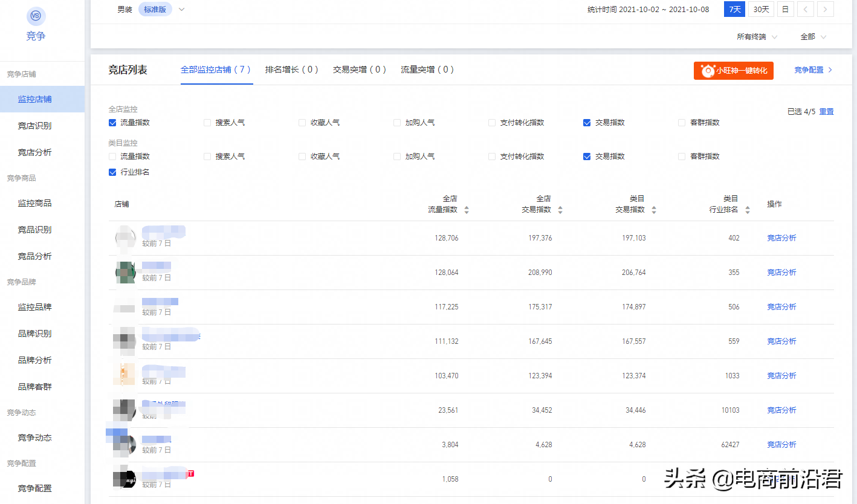Screen dimensions: 857x504
Task: Open 竞争配置 link at top right
Action: point(813,70)
